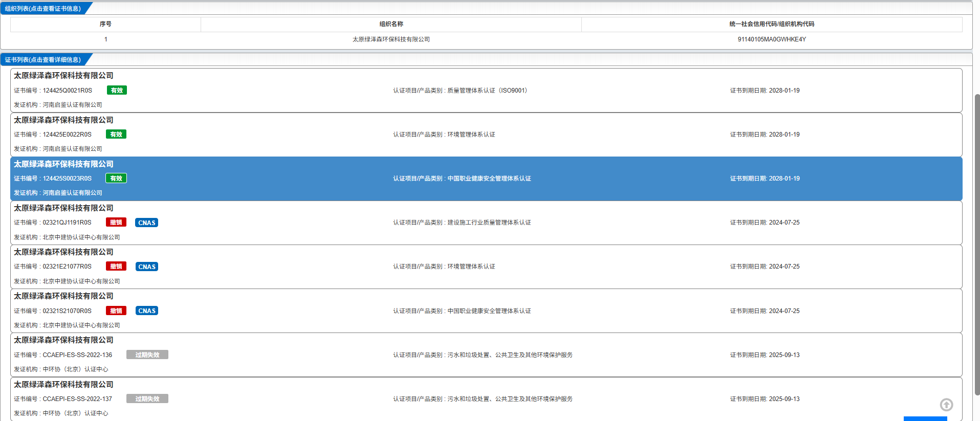Open certificate CCAEPI-ES-SS-2022-137 details

pyautogui.click(x=486, y=399)
